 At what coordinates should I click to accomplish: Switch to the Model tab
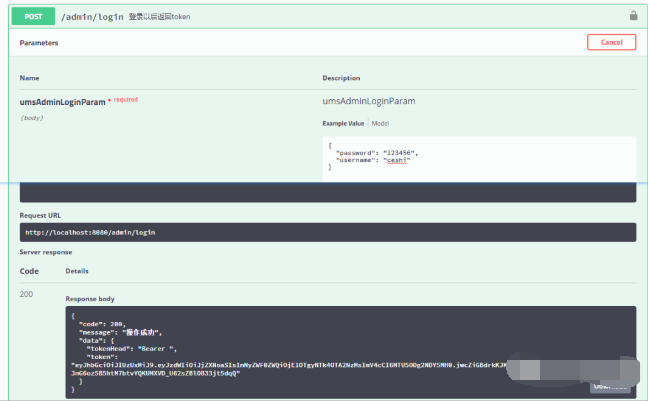381,123
